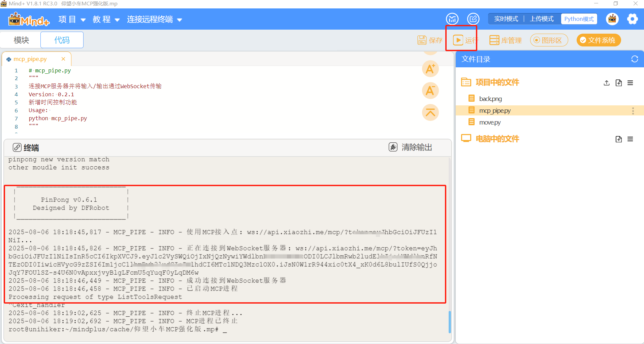Click new file icon in 电脑中的文件
Screen dimensions: 644x344
click(619, 139)
